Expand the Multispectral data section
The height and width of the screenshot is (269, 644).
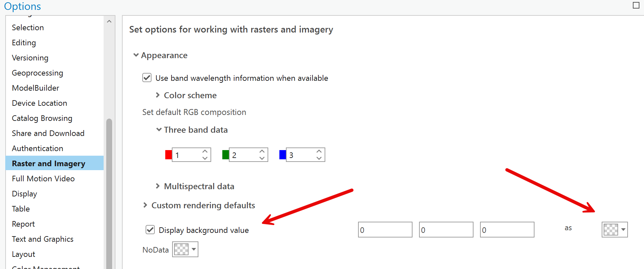158,186
